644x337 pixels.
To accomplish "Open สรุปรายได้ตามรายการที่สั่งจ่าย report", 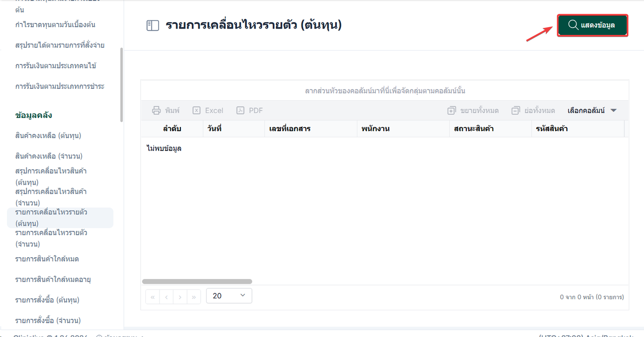I will tap(60, 45).
